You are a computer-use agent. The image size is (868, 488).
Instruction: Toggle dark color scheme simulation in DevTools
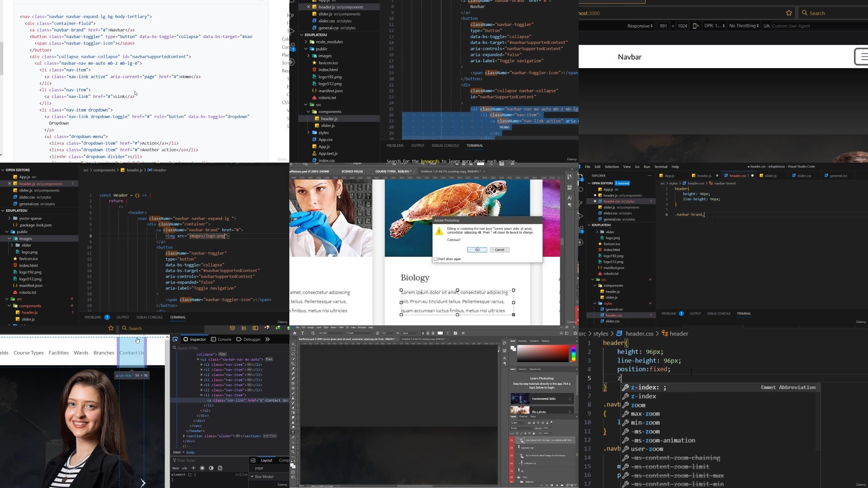click(x=211, y=468)
